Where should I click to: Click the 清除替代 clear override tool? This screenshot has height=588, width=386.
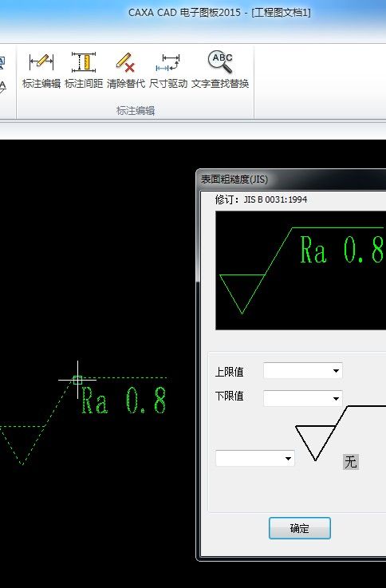125,70
